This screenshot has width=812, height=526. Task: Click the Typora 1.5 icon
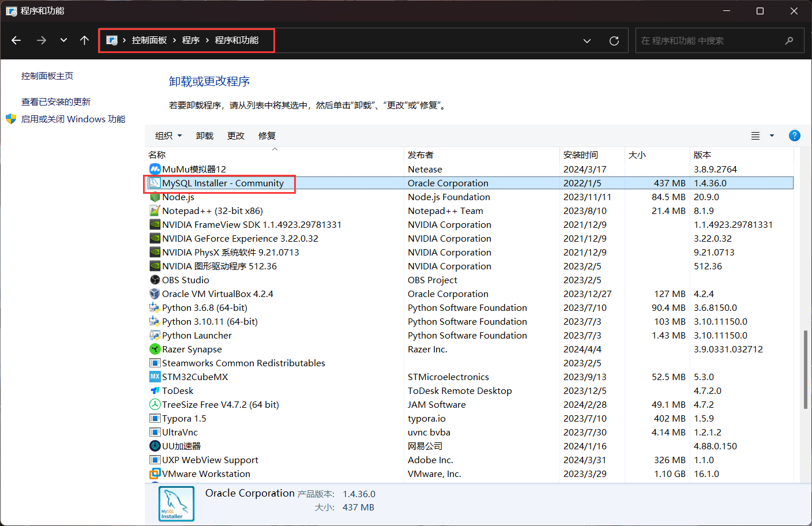point(155,418)
